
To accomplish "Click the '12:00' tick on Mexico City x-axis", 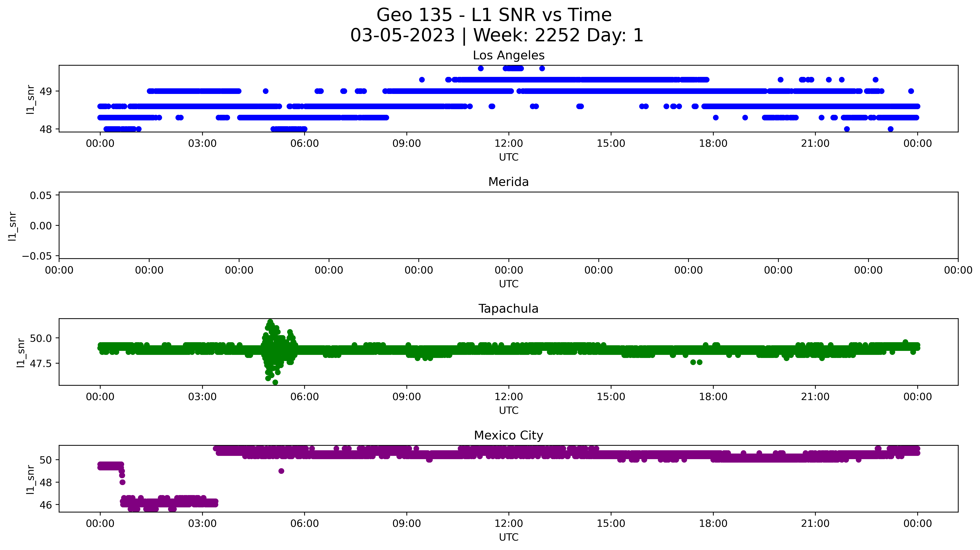I will pyautogui.click(x=509, y=523).
